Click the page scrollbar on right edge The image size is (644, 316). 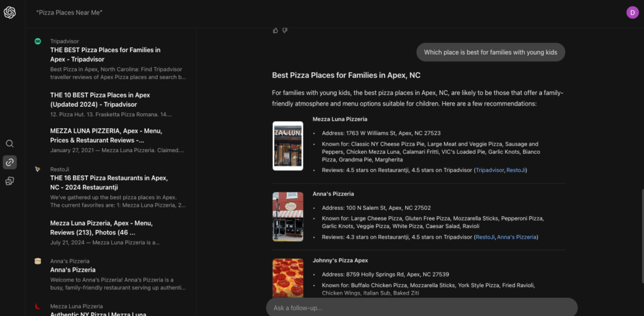click(641, 236)
